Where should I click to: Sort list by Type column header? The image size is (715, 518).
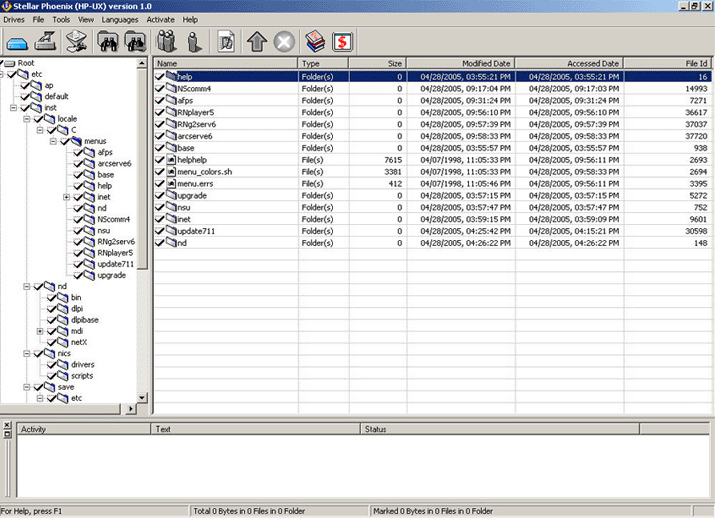pyautogui.click(x=323, y=63)
